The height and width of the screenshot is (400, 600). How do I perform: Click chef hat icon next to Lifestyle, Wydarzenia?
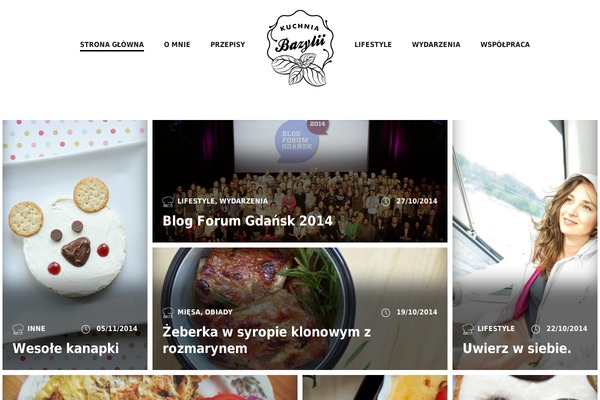[168, 201]
